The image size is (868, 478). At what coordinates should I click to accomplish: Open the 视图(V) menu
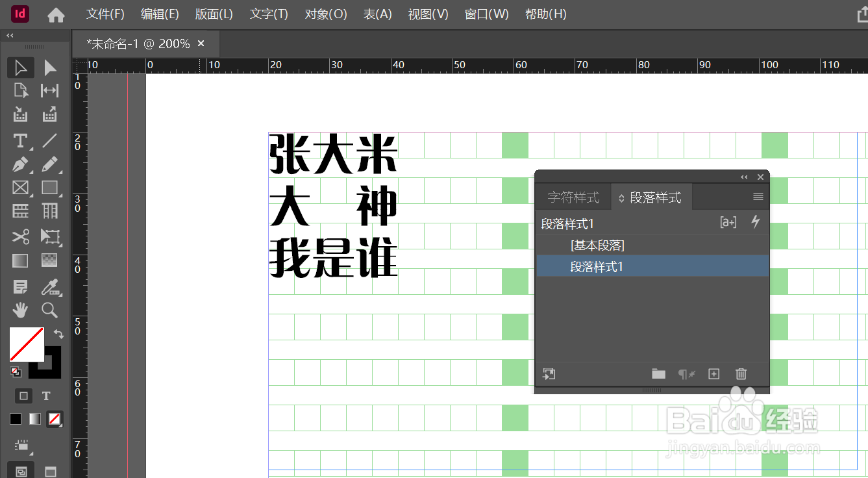click(x=428, y=14)
